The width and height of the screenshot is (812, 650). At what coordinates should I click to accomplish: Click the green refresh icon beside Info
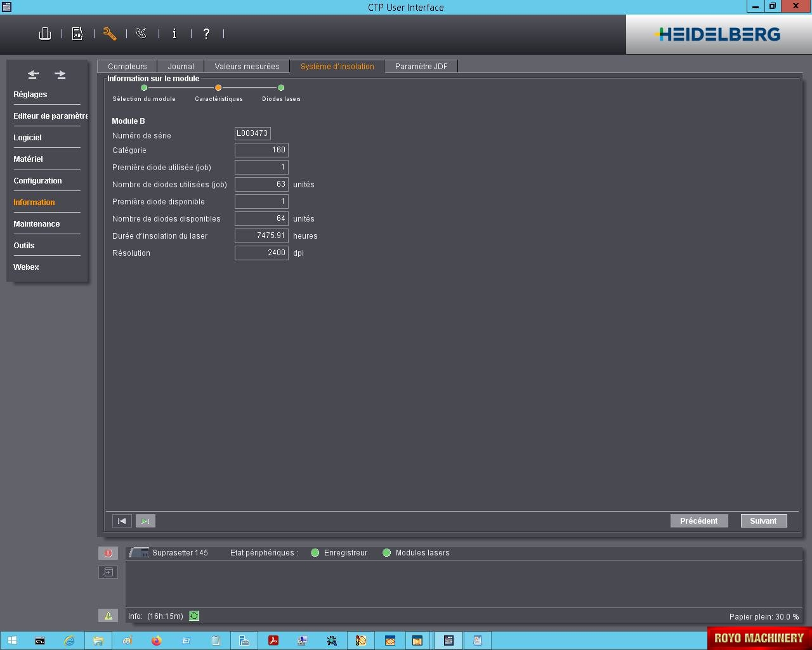pos(194,616)
